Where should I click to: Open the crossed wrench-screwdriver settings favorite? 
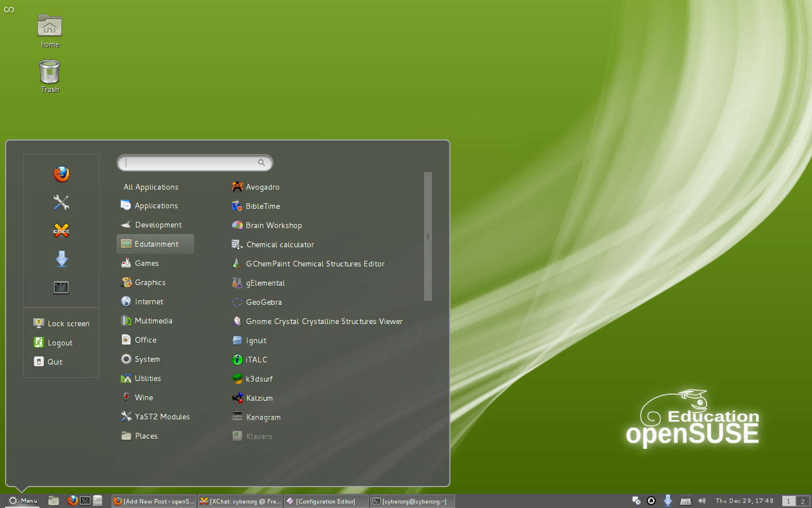point(61,202)
